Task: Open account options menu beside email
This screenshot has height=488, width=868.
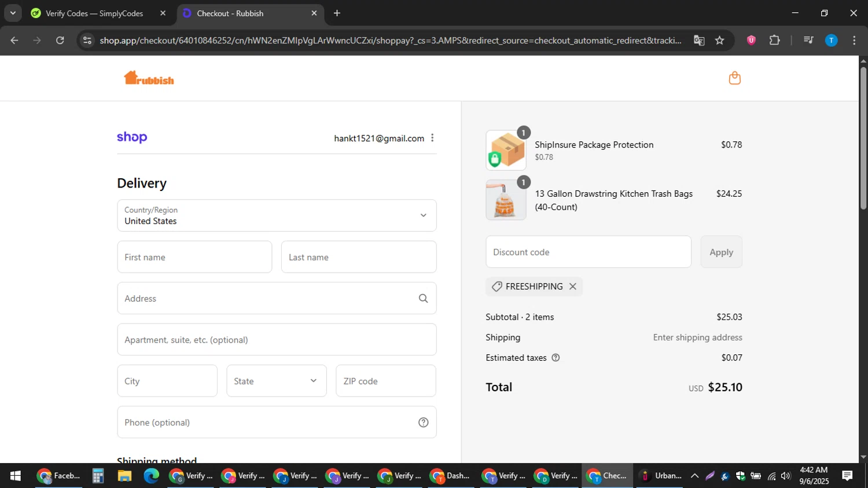Action: tap(432, 138)
